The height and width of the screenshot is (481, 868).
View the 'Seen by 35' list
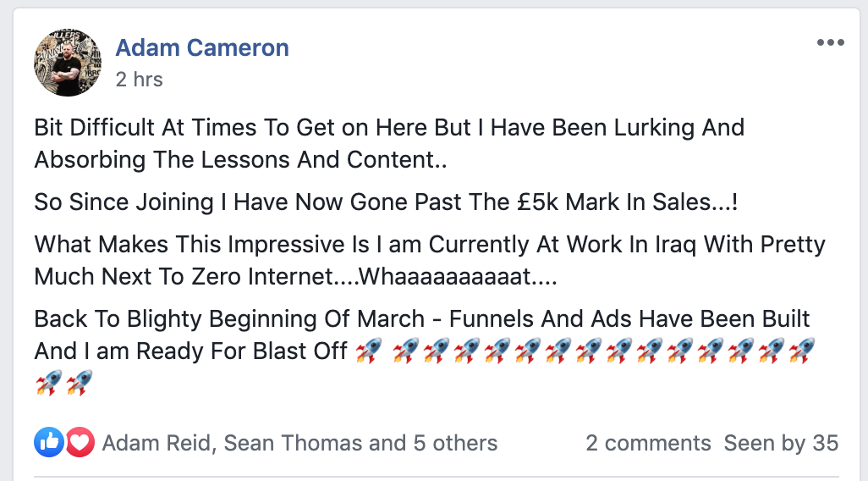[781, 443]
